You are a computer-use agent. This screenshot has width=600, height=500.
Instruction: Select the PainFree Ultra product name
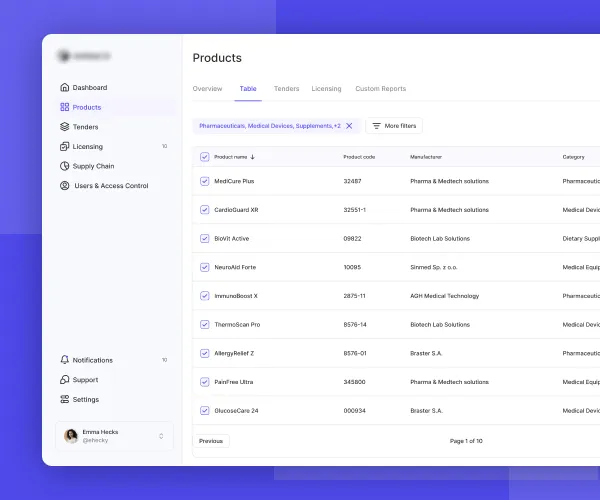(234, 382)
